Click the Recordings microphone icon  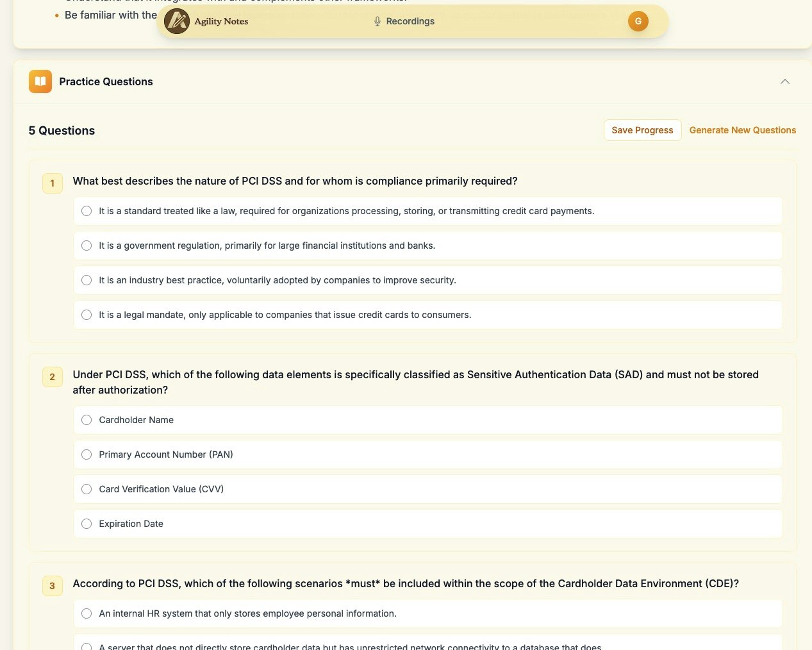coord(377,21)
